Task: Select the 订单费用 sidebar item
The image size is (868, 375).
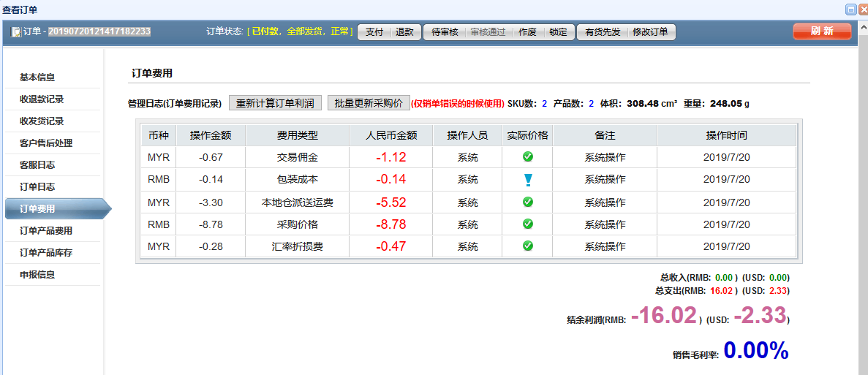Action: [58, 208]
